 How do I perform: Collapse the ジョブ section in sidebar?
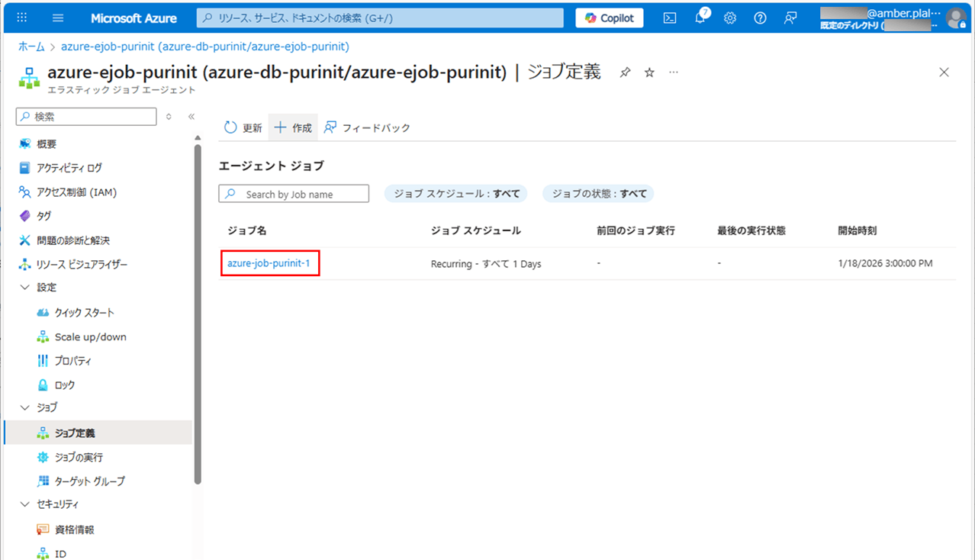pos(25,407)
